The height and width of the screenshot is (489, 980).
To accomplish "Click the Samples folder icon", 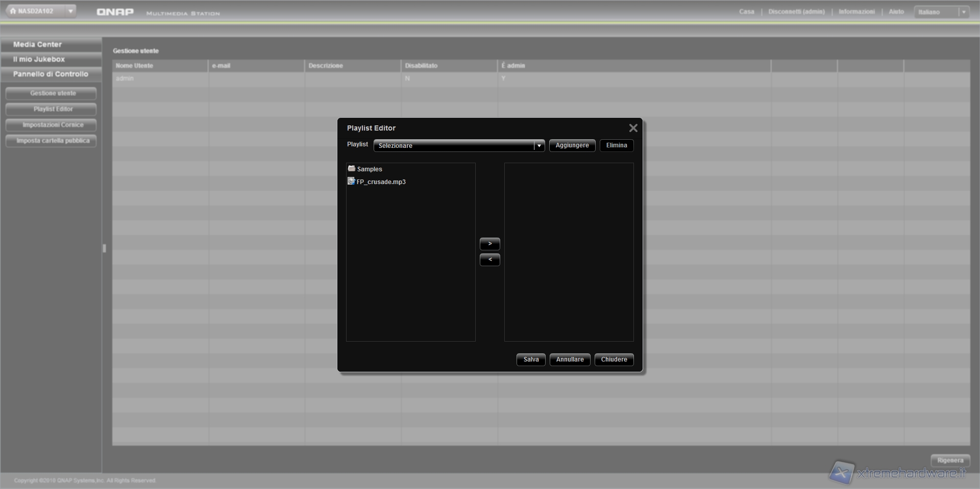I will coord(351,168).
